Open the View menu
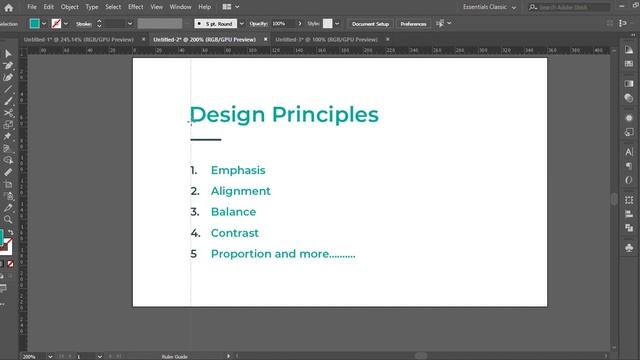Screen dimensions: 640x360 156,7
